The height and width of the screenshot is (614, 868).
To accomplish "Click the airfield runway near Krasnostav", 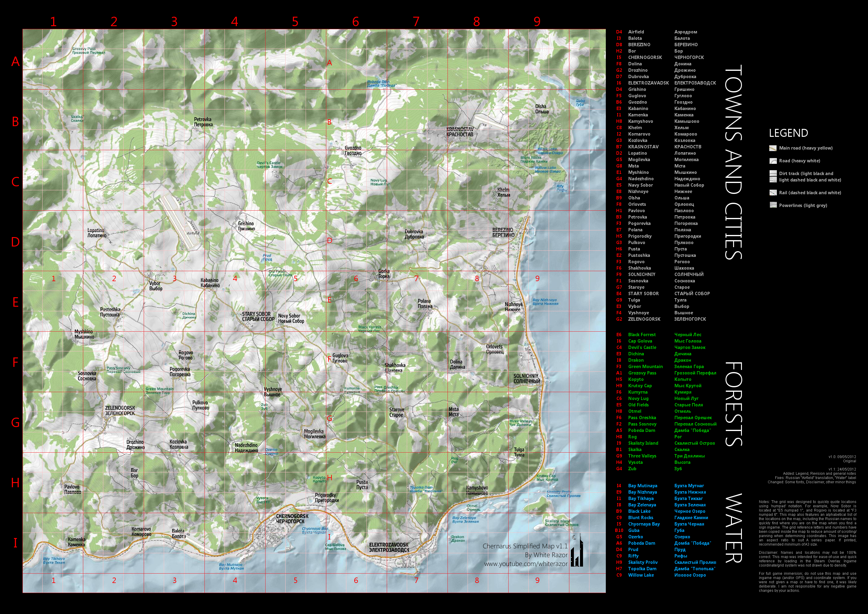I will click(x=489, y=122).
